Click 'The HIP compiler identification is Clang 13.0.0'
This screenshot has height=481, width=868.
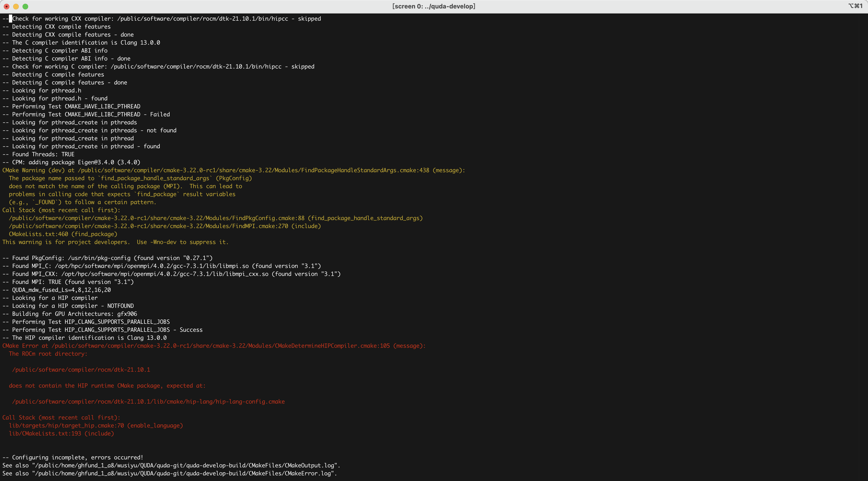tap(85, 338)
